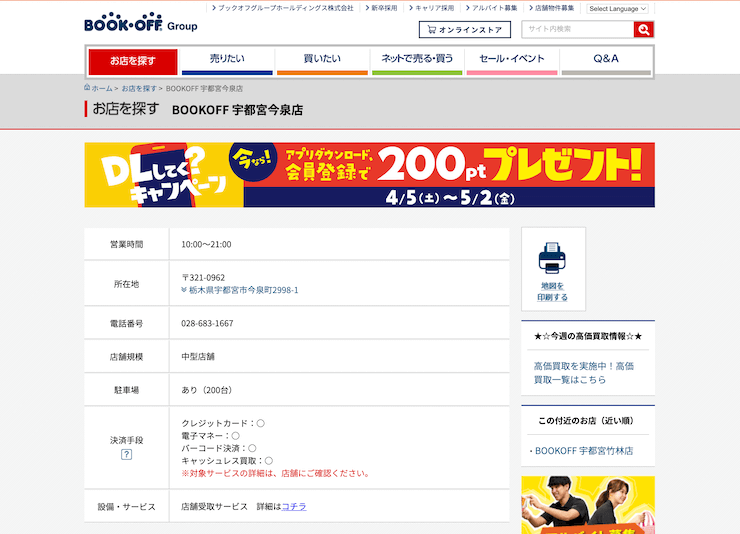Click the バーコード決済 payment line

[x=219, y=448]
